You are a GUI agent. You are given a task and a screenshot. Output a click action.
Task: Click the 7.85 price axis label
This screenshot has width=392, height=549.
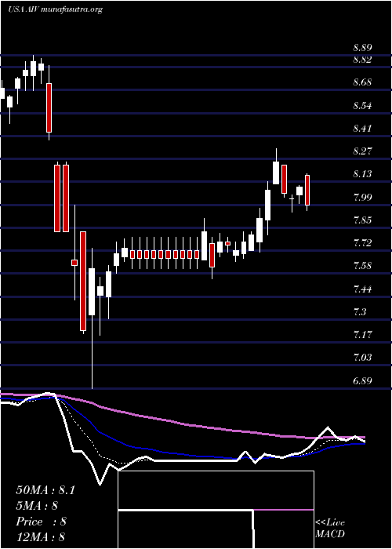(x=362, y=220)
